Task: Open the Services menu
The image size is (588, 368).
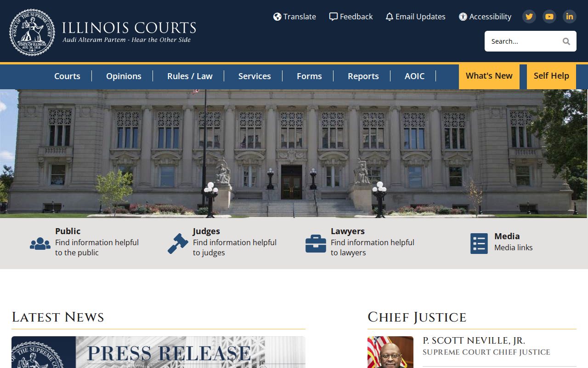Action: click(254, 76)
